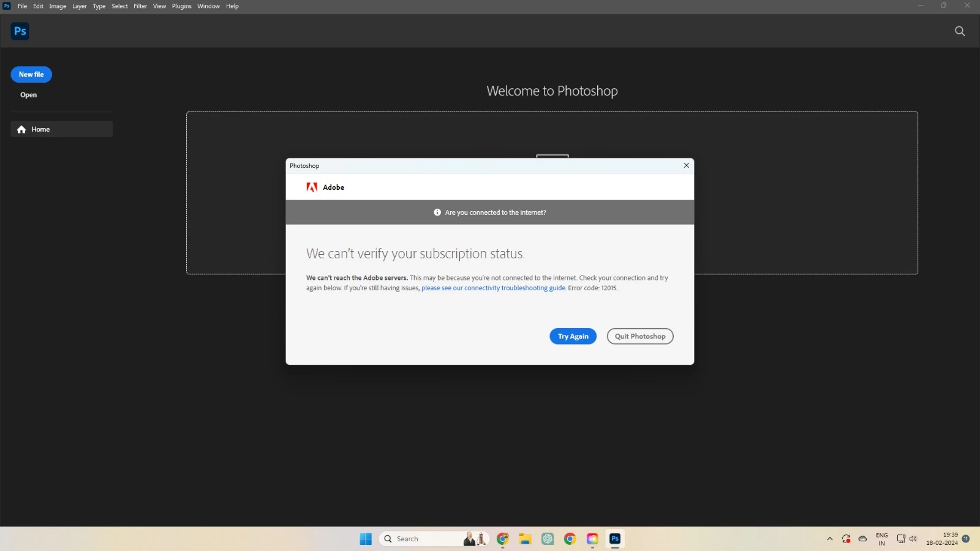The height and width of the screenshot is (551, 980).
Task: Click the Adobe logo in dialog
Action: tap(312, 187)
